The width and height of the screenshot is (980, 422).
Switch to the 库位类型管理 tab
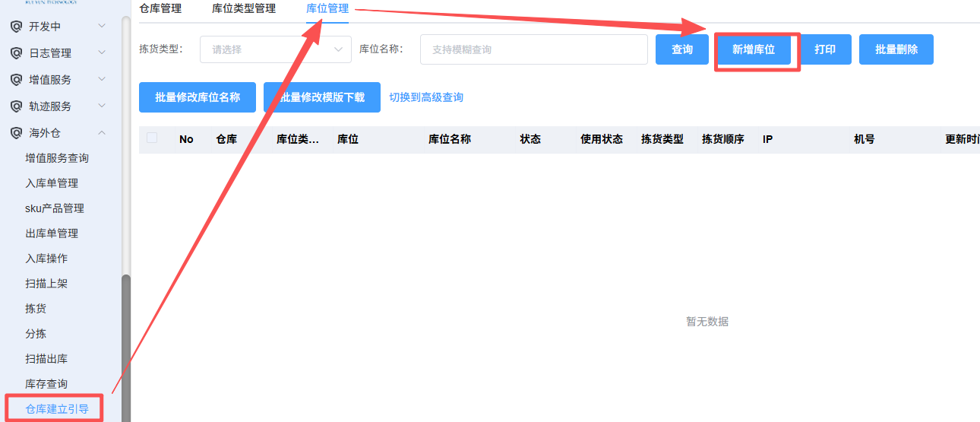click(243, 9)
